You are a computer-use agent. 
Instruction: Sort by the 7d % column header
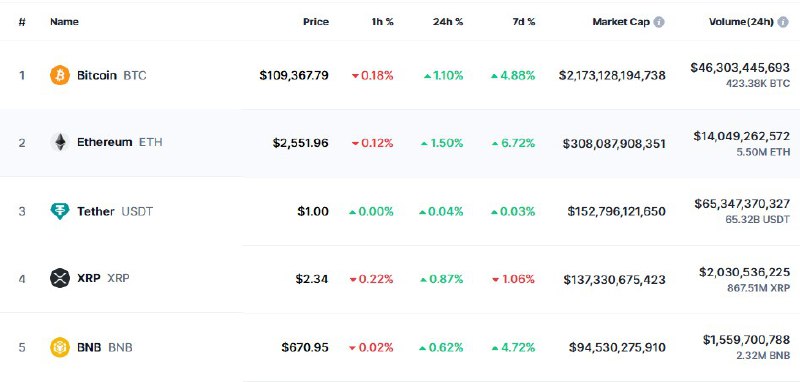[x=522, y=22]
